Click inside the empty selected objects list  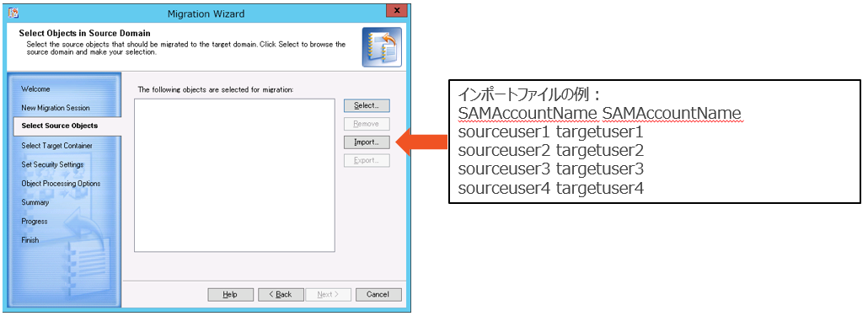(x=235, y=175)
